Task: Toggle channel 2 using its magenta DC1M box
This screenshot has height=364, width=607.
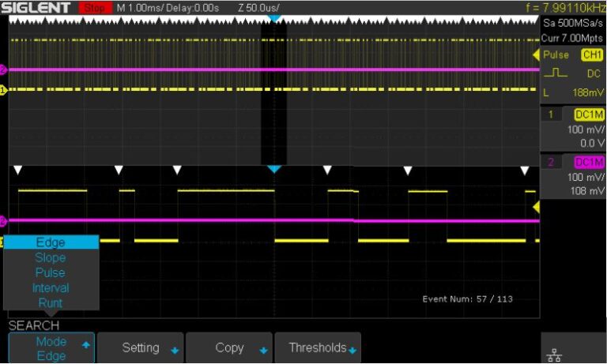Action: tap(588, 163)
